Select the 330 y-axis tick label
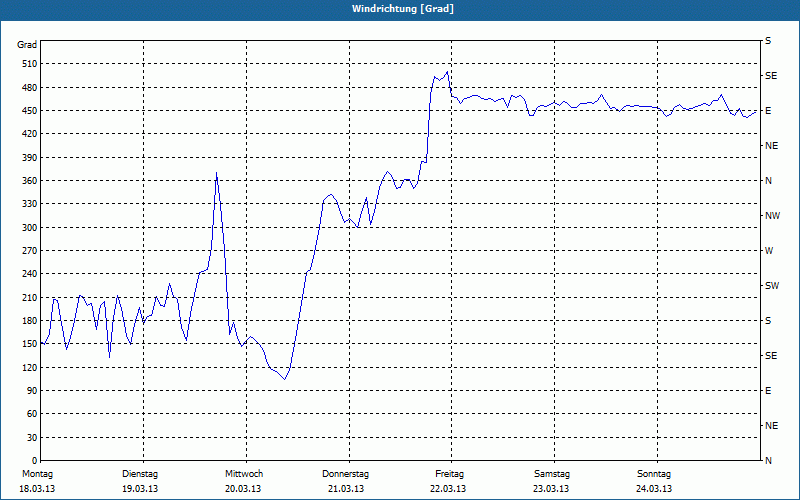This screenshot has height=500, width=800. pos(30,204)
